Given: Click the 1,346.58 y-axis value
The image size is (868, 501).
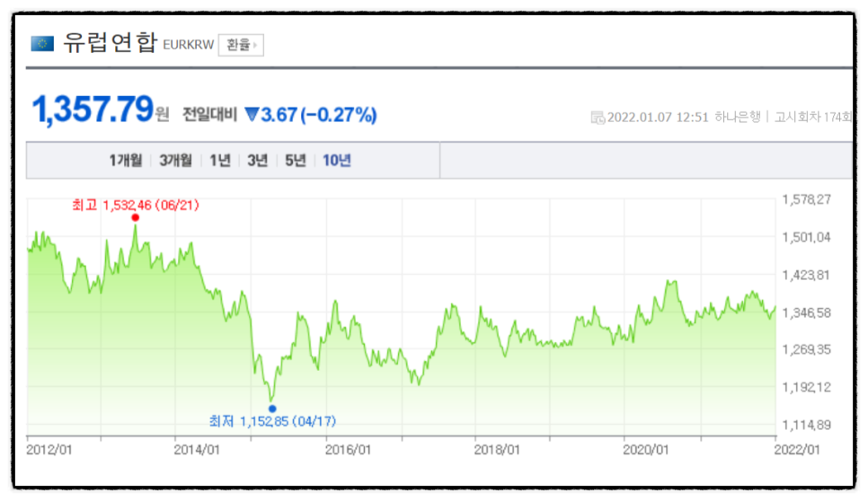Looking at the screenshot, I should (x=806, y=313).
